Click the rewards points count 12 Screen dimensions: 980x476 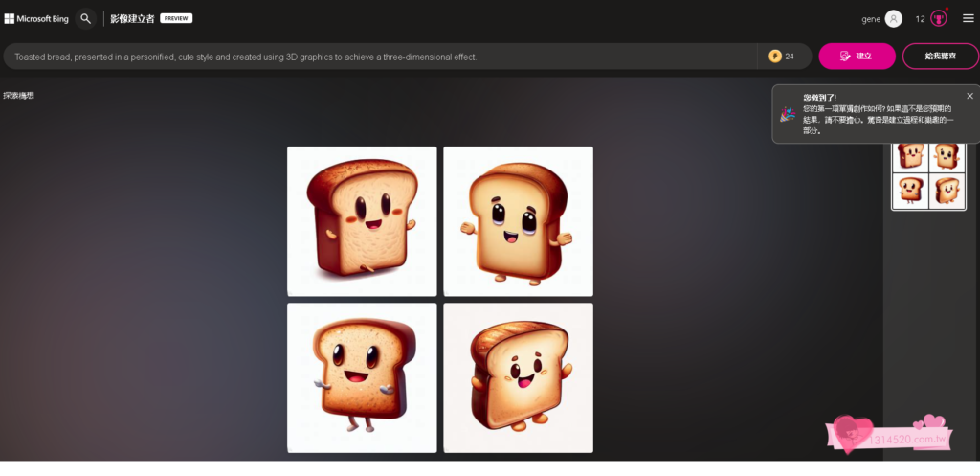coord(920,18)
